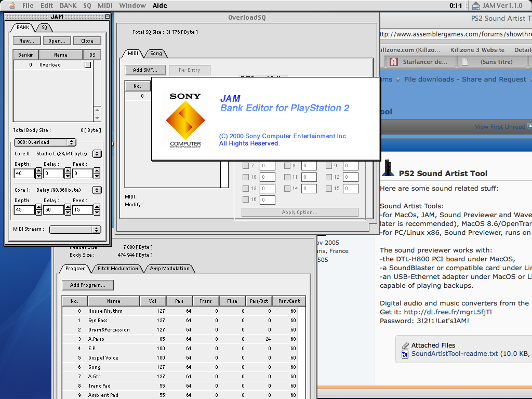This screenshot has height=399, width=532.
Task: Switch to Song tab in OverloadSQ
Action: (156, 54)
